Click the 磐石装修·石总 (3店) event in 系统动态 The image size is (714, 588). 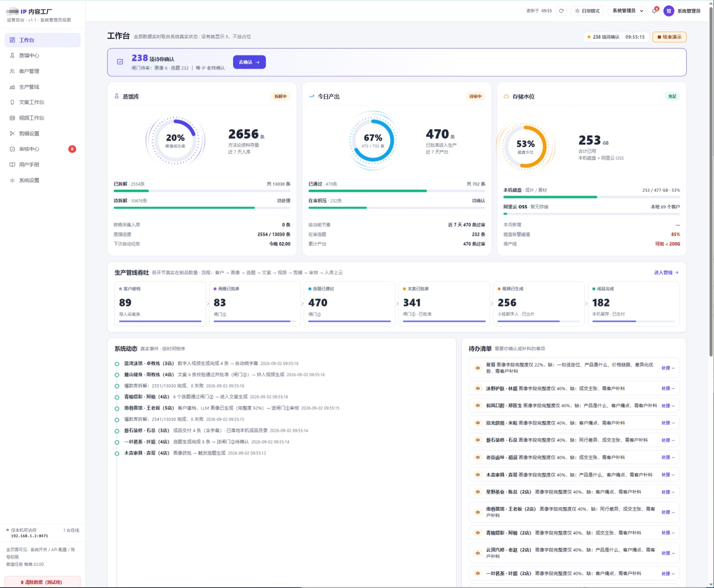[x=216, y=431]
